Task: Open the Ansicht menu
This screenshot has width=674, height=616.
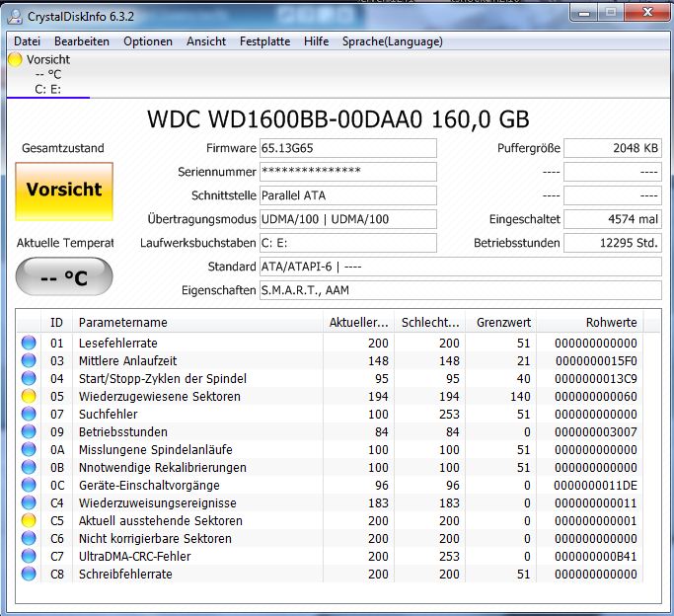Action: [206, 41]
